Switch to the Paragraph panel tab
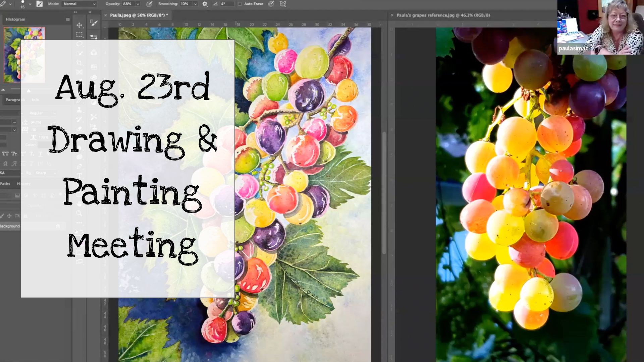644x362 pixels. point(15,100)
